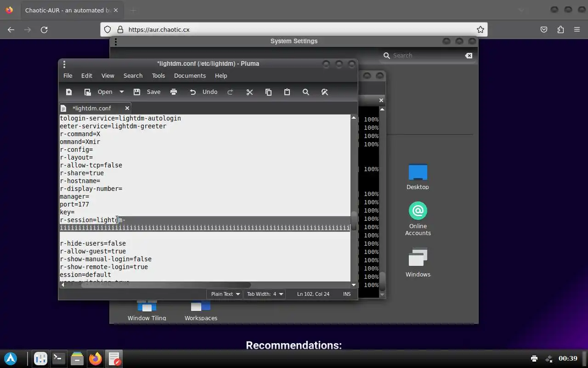Viewport: 588px width, 368px height.
Task: Cut selection with the scissors icon
Action: click(249, 92)
